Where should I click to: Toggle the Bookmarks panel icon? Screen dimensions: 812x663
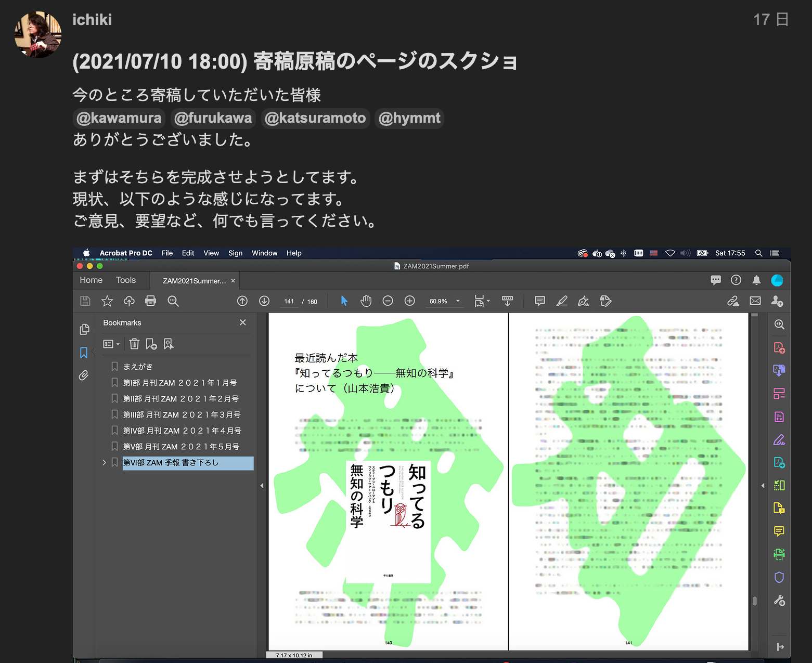[84, 353]
